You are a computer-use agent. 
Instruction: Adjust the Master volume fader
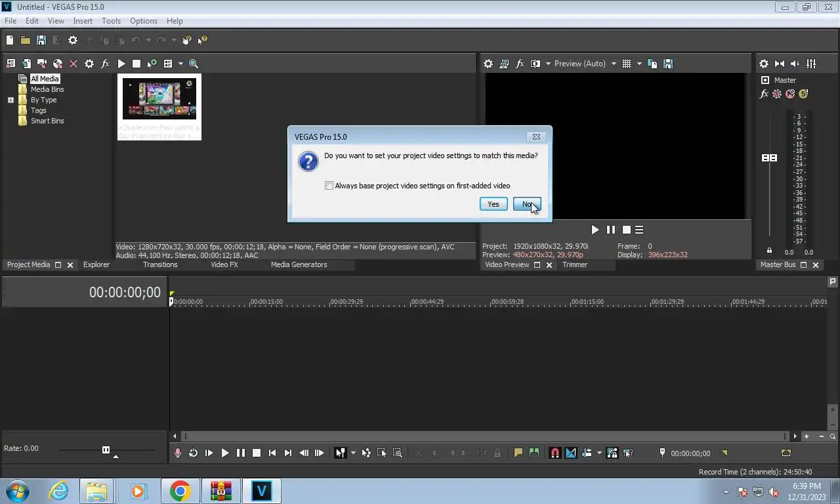(769, 158)
